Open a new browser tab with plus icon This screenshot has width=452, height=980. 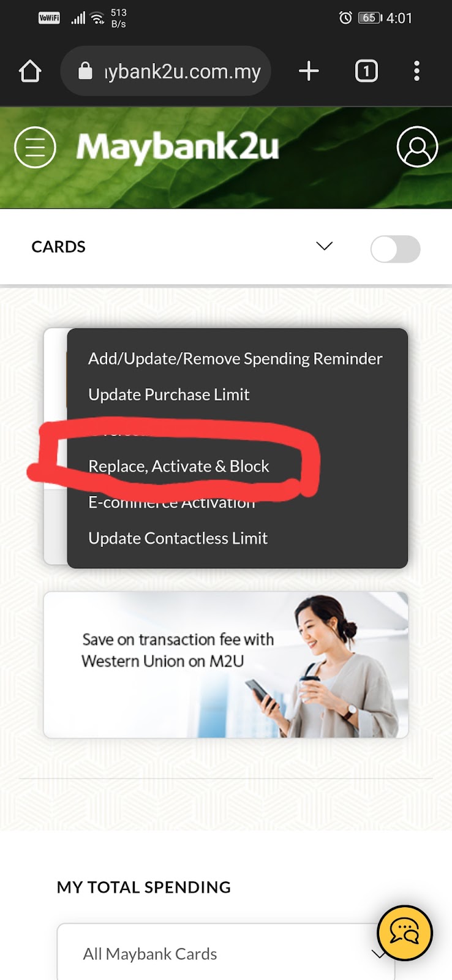309,71
